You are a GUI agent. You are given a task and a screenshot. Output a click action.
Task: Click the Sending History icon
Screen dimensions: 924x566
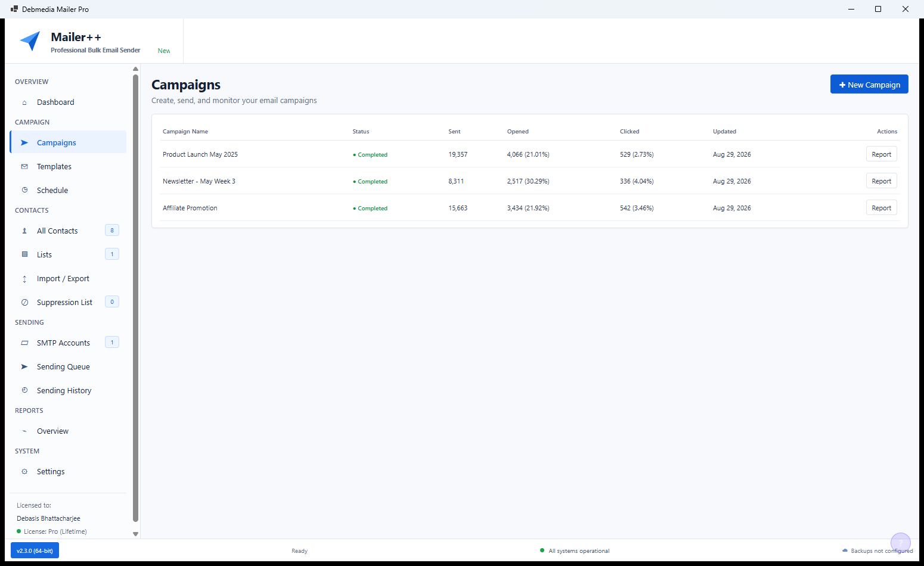[24, 391]
